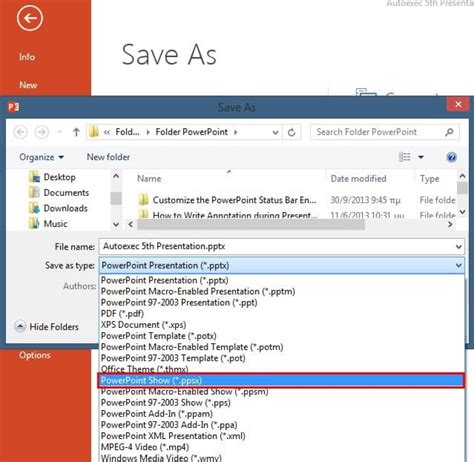The image size is (474, 462).
Task: Choose PowerPoint 97-2003 Presentation (*.ppt)
Action: click(x=282, y=303)
